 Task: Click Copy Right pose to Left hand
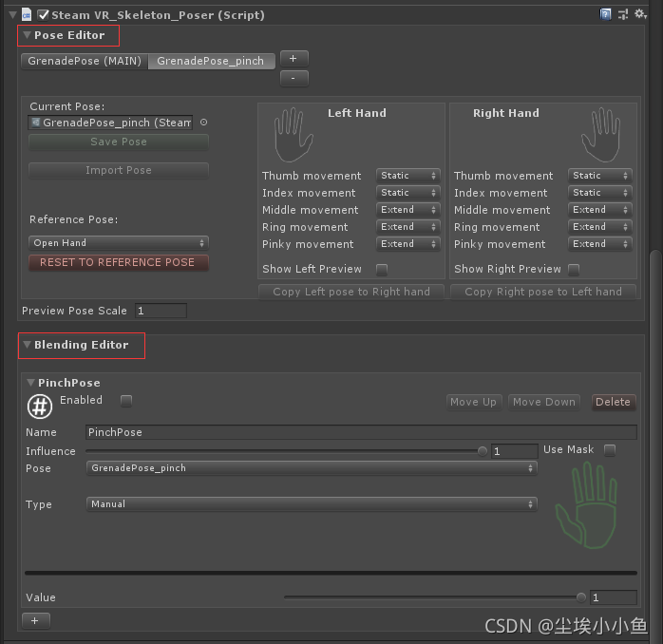543,292
